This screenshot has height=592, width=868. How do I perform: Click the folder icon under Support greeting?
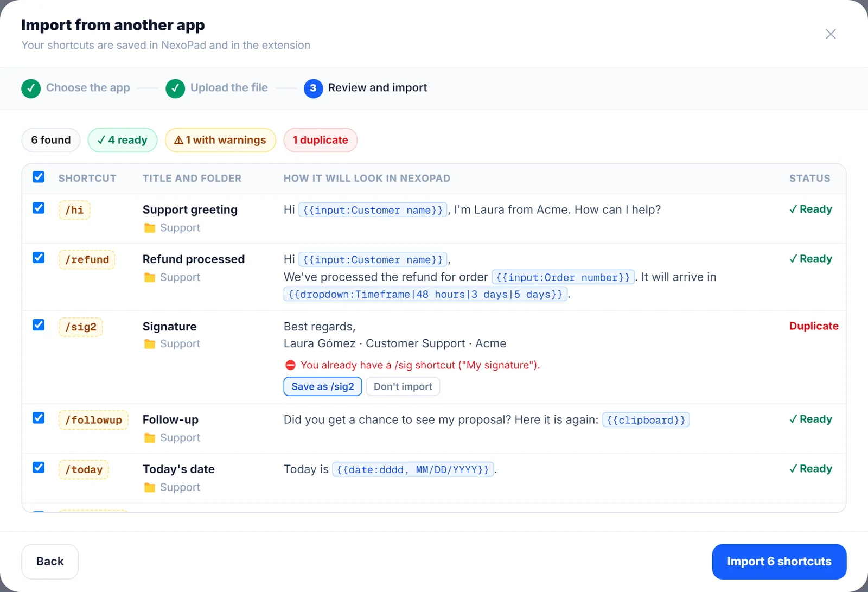[x=150, y=228]
